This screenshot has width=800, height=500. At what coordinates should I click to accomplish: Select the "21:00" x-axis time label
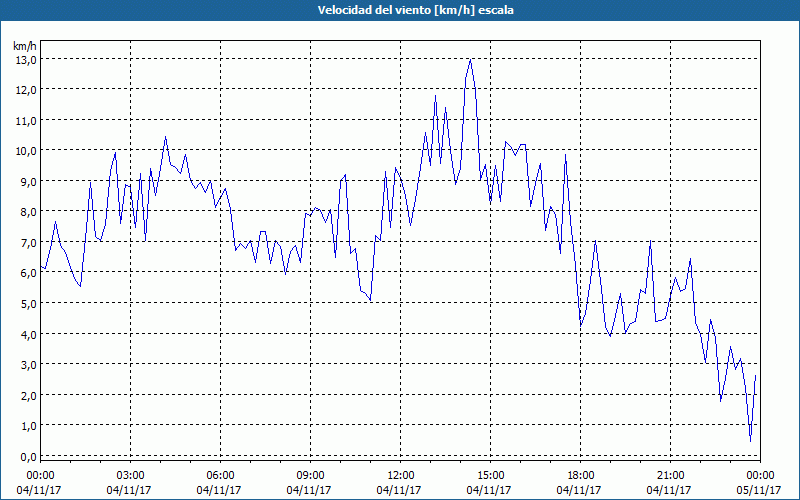[x=670, y=476]
